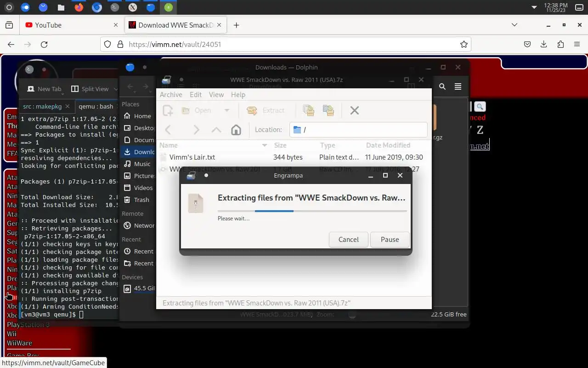Open Pictures in Dolphin Places panel

(138, 176)
